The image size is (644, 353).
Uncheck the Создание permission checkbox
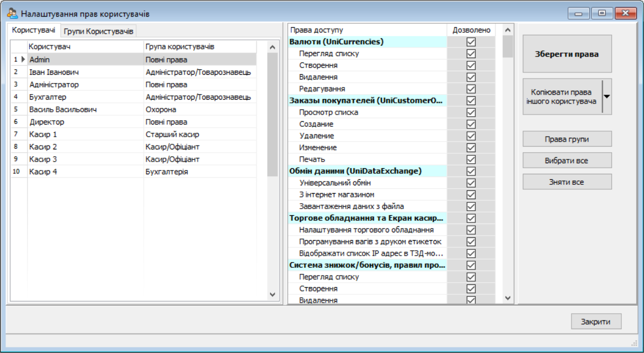point(471,124)
